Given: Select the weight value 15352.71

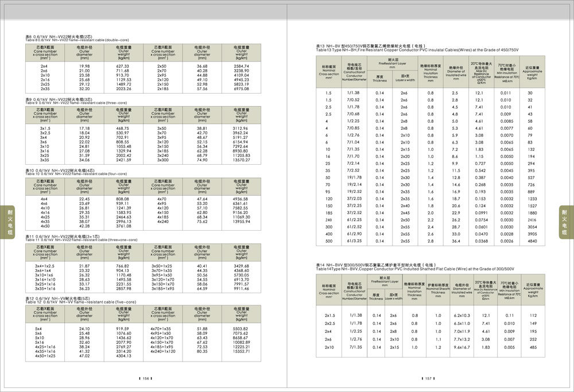Looking at the screenshot, I should click(x=241, y=351).
